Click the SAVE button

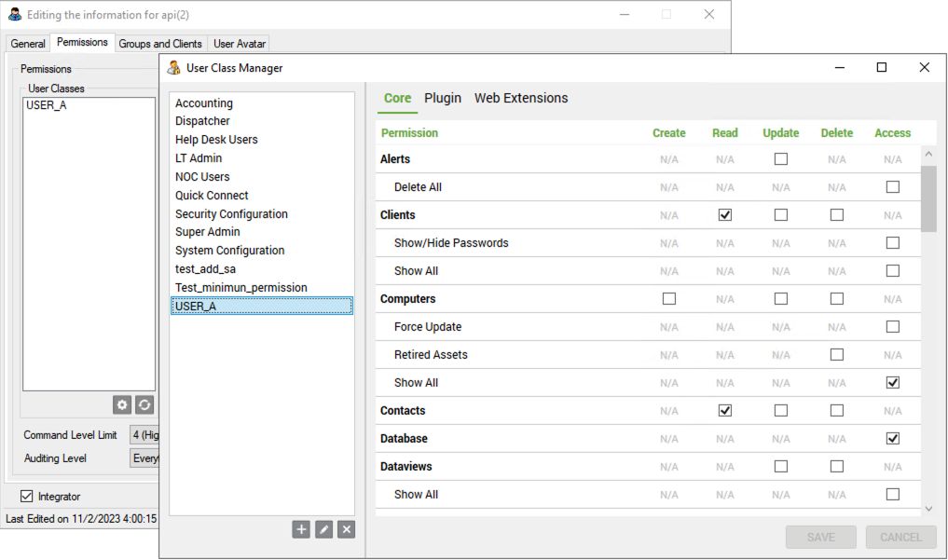tap(821, 537)
